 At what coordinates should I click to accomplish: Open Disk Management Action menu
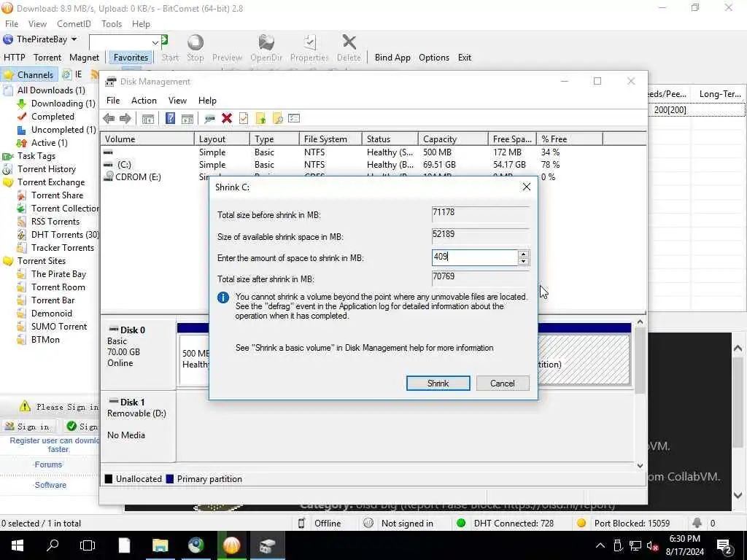(144, 101)
